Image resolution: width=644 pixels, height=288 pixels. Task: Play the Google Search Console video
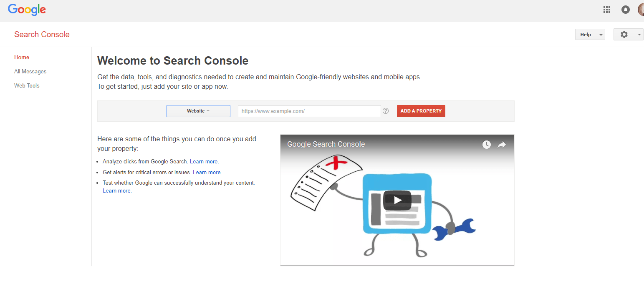click(397, 200)
